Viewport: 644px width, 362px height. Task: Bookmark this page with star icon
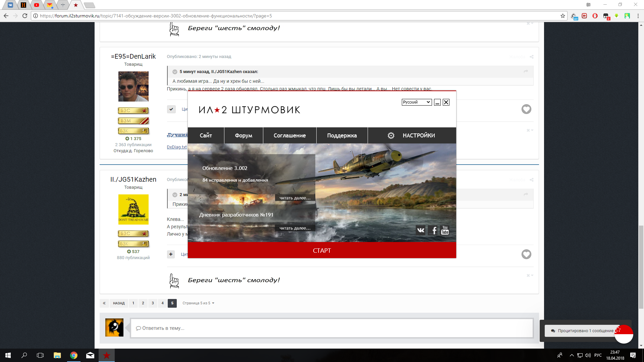(x=562, y=16)
